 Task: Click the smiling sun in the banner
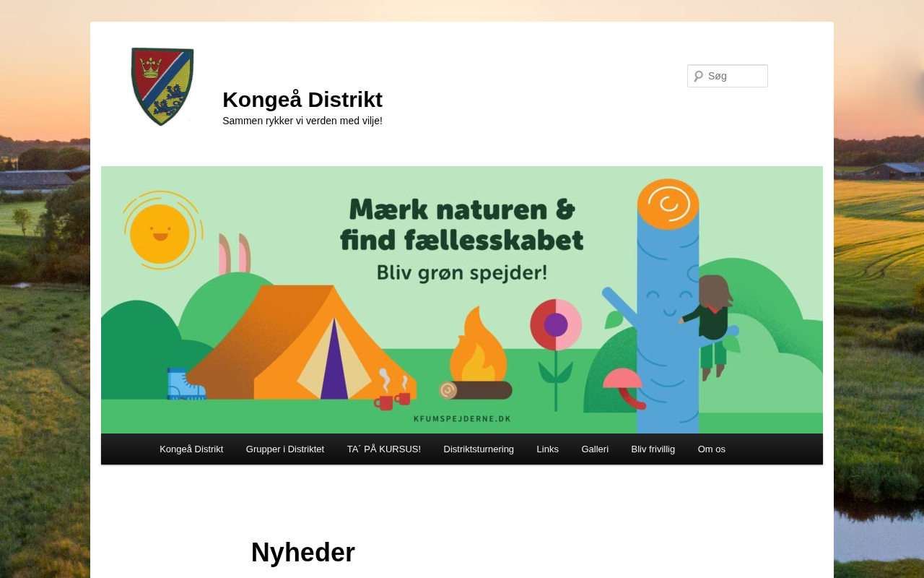[160, 232]
